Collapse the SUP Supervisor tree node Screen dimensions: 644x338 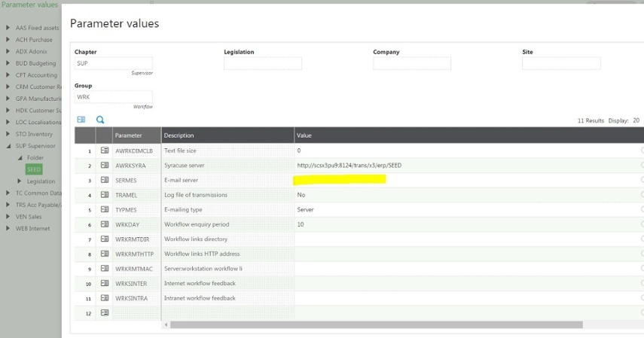[8, 146]
